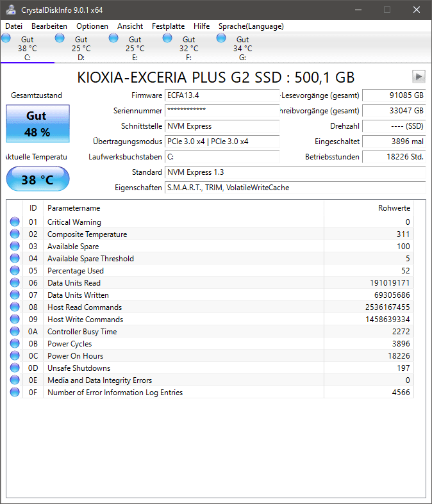432x504 pixels.
Task: Click status icon for Data Units Read
Action: (x=15, y=282)
